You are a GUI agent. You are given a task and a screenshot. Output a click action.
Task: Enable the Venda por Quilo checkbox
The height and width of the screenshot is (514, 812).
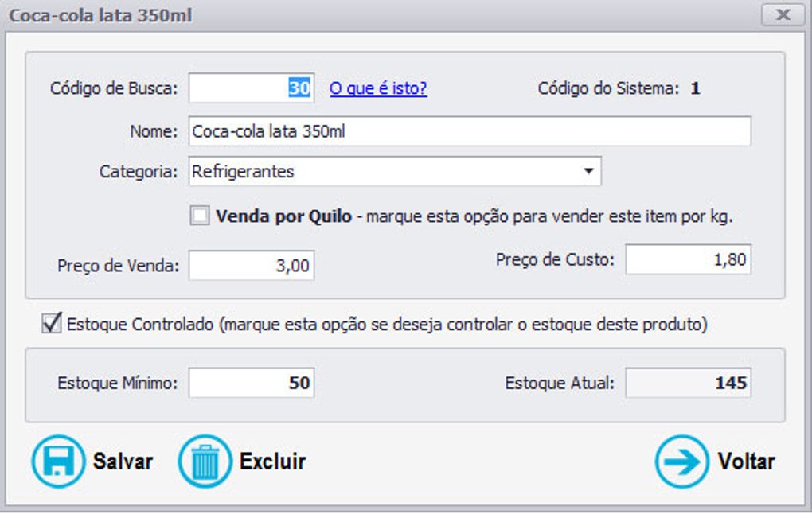(200, 216)
